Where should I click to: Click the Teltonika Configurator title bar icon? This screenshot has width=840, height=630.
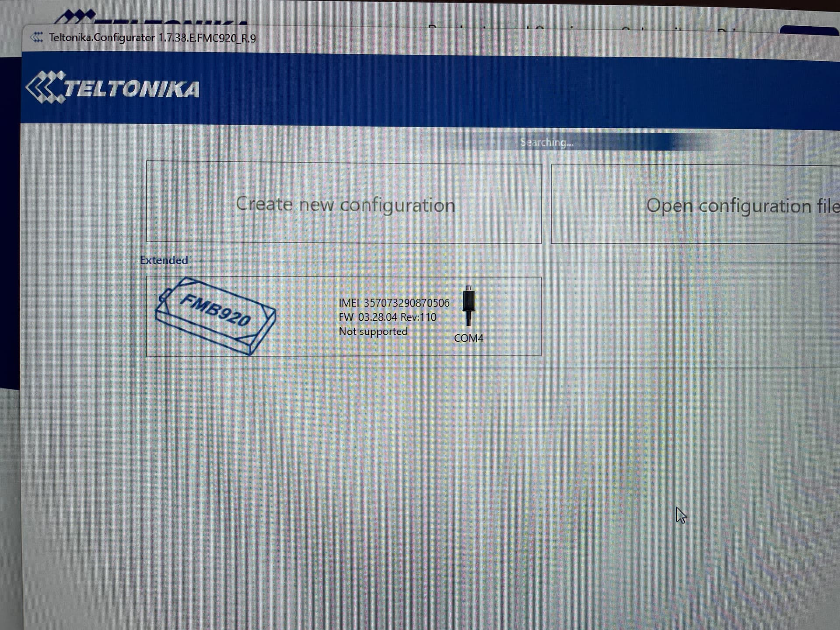(x=37, y=38)
